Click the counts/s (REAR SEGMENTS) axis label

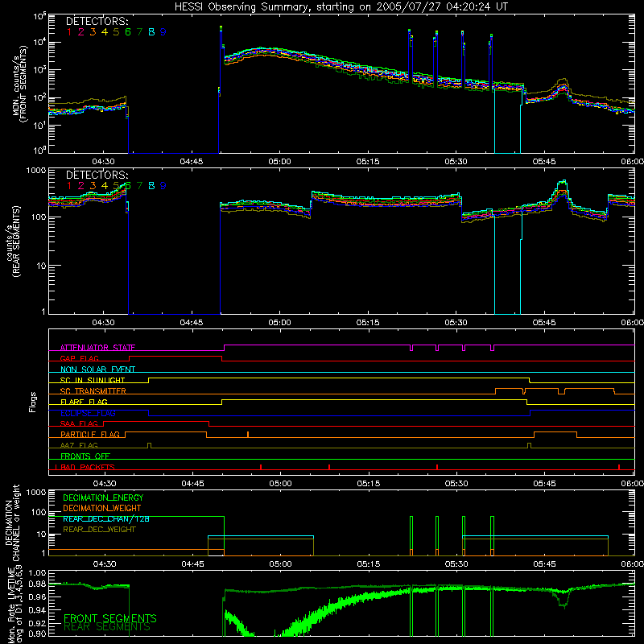(13, 242)
